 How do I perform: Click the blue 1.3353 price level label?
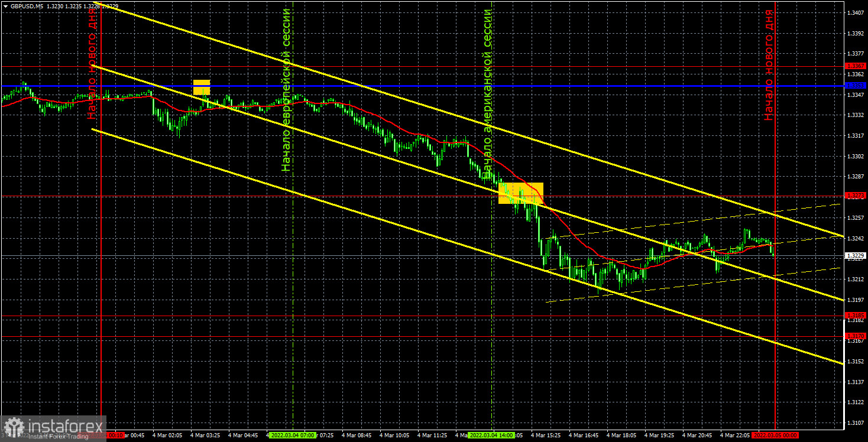tap(856, 86)
